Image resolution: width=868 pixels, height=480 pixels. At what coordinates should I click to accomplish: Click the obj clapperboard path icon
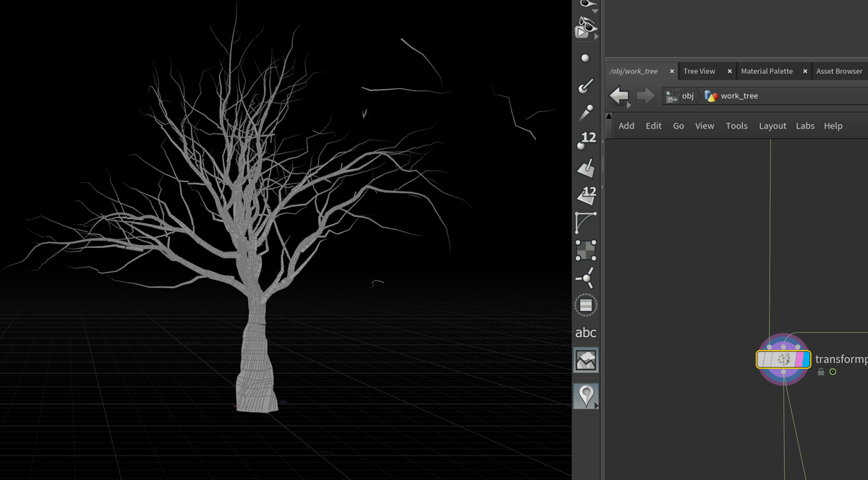coord(673,95)
